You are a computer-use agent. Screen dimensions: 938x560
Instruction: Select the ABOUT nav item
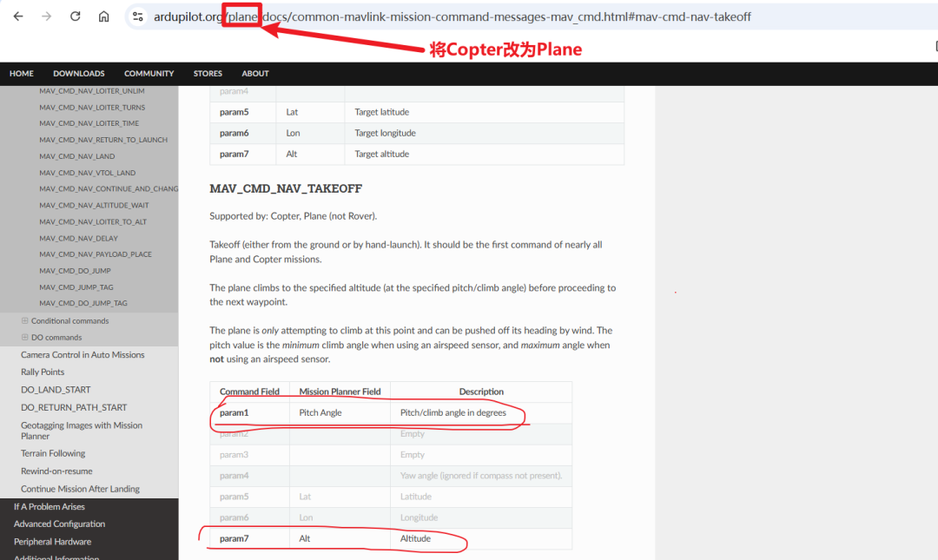pos(255,74)
